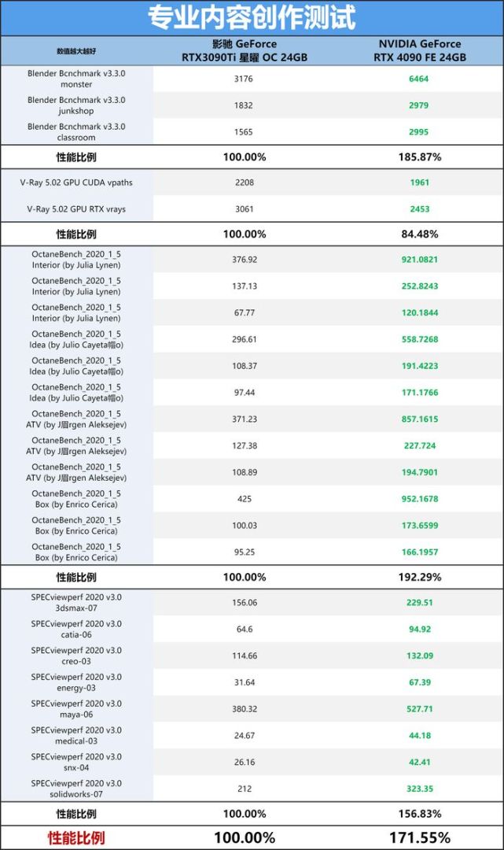Click the SPECviewperf 3dsmax-07 row label
The image size is (504, 850).
click(76, 603)
